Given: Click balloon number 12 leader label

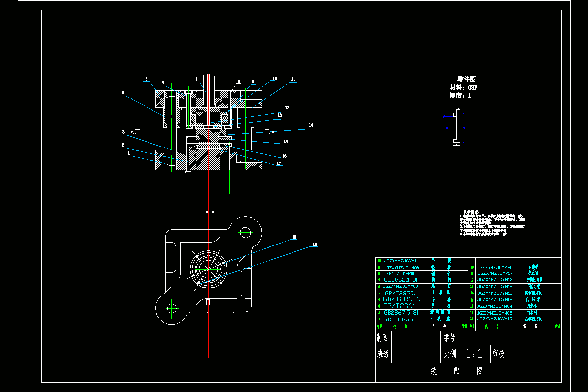Looking at the screenshot, I should [x=287, y=107].
